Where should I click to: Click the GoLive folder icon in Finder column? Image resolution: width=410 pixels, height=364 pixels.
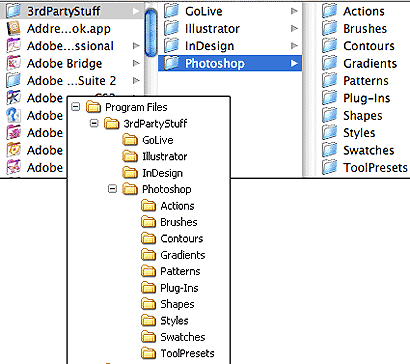coord(172,11)
